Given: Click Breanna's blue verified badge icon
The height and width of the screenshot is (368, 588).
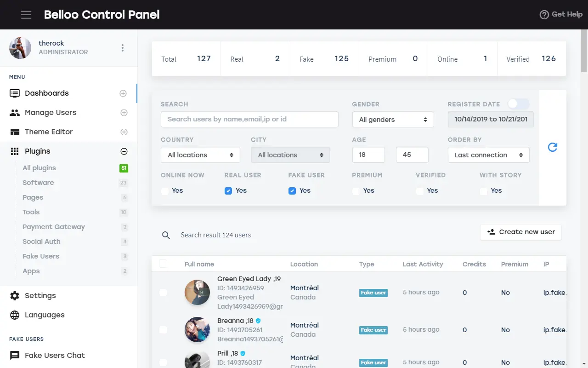Looking at the screenshot, I should pos(258,321).
